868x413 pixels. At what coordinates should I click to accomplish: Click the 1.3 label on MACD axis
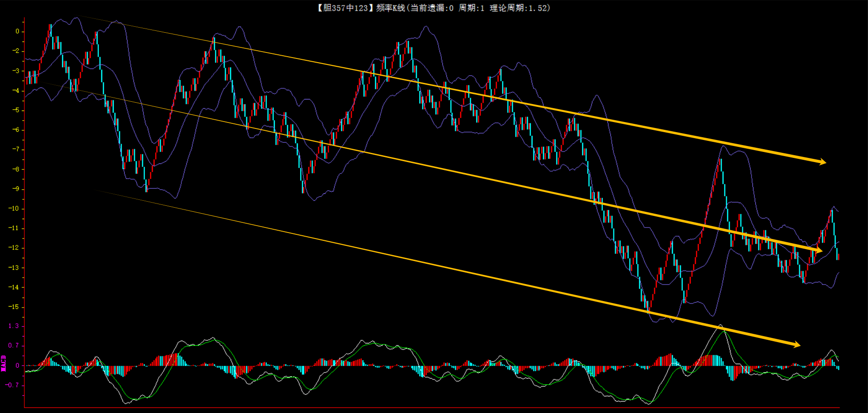(x=13, y=326)
